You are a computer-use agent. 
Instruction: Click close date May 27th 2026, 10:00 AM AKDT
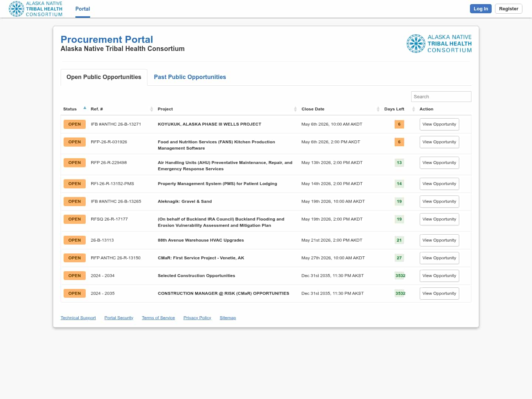(333, 258)
